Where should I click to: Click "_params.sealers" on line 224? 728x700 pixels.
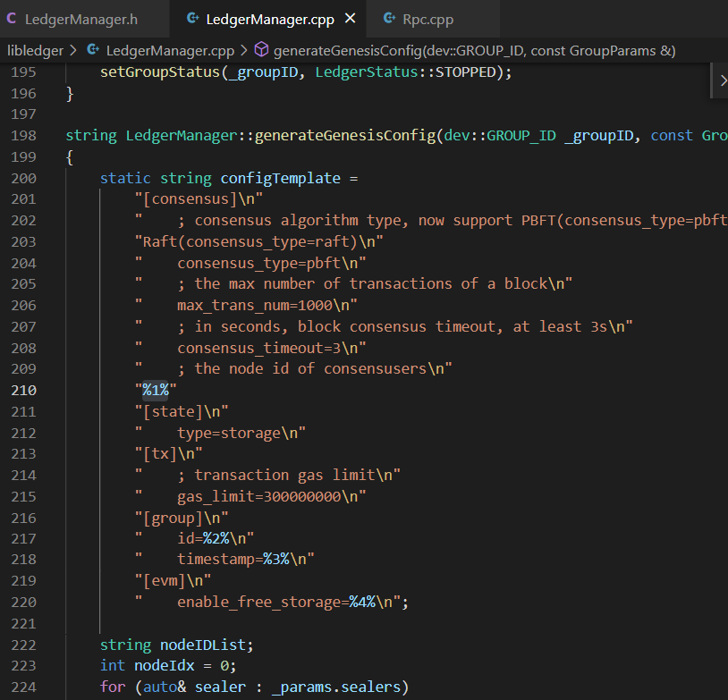coord(336,687)
